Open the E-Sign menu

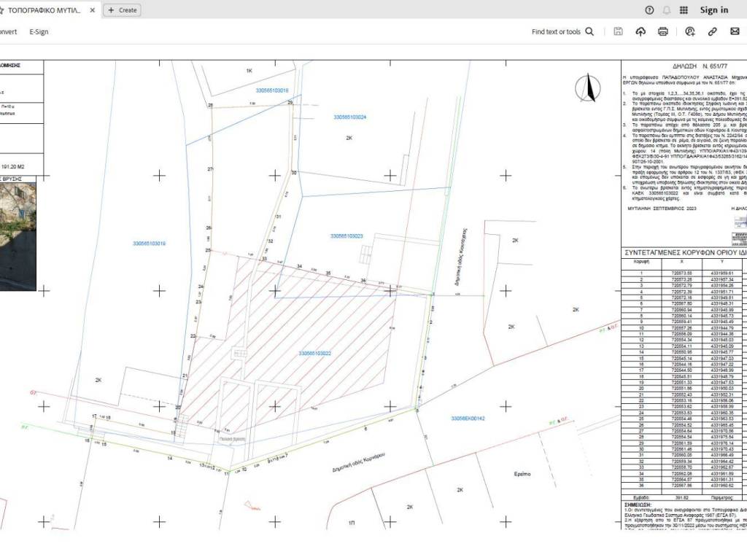39,31
